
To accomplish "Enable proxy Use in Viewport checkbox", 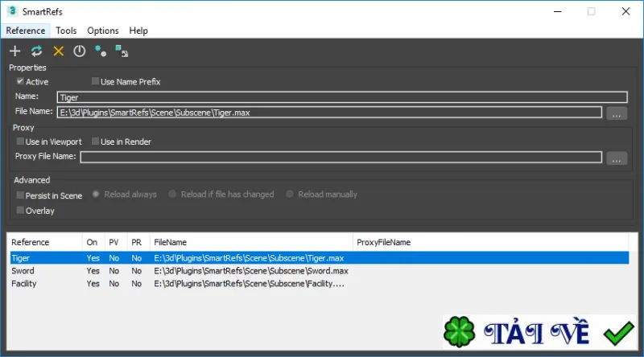I will coord(19,142).
